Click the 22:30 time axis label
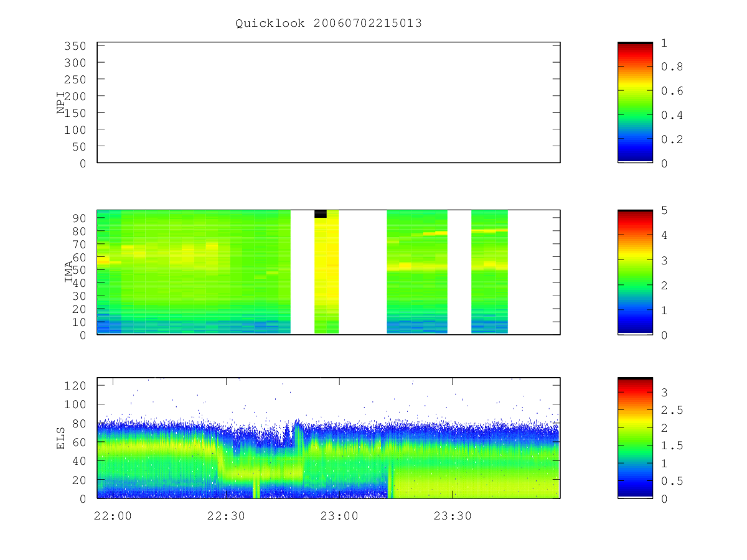Image resolution: width=747 pixels, height=560 pixels. click(225, 515)
